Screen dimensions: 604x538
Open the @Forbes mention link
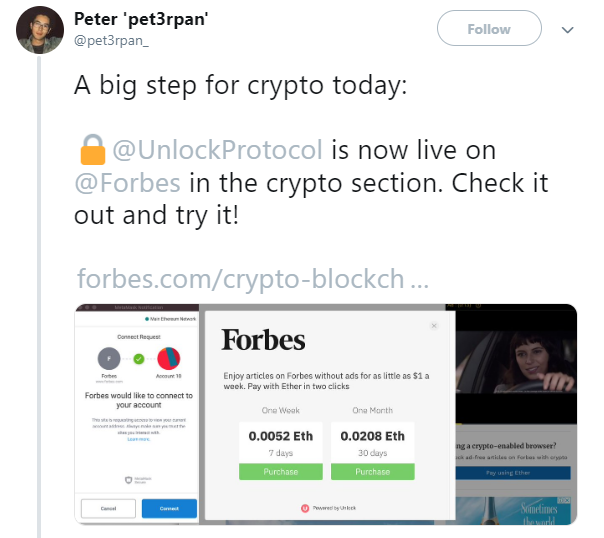click(127, 183)
